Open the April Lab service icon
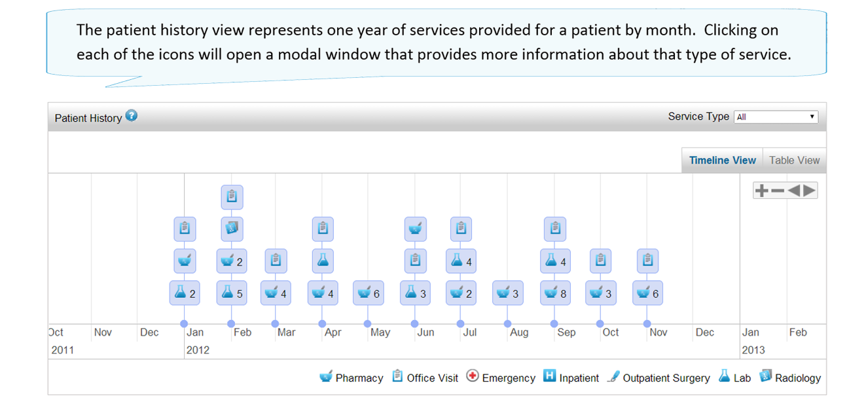 [x=322, y=260]
